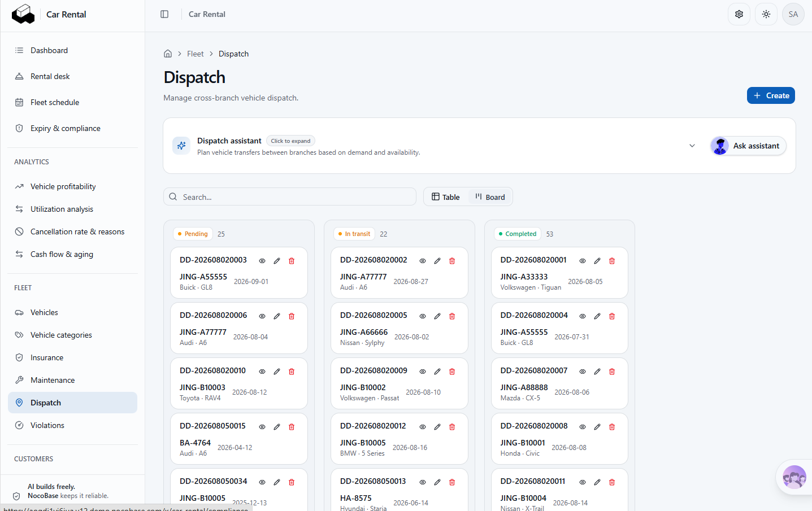The image size is (812, 511).
Task: Open the Violations page
Action: pos(73,425)
